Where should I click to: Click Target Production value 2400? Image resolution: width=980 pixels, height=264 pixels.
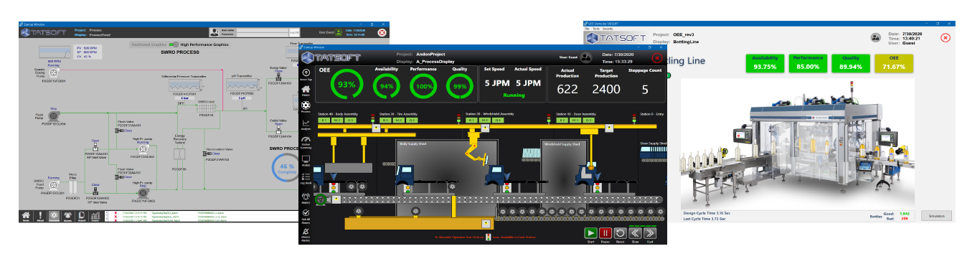tap(606, 90)
